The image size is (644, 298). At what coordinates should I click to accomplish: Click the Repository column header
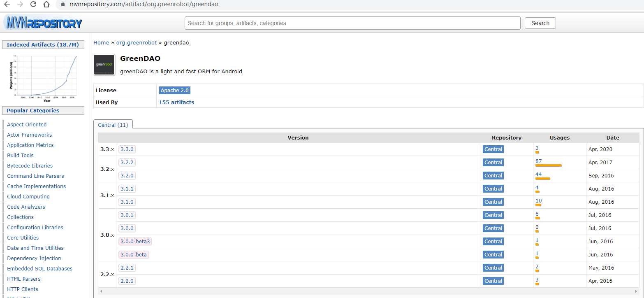(x=507, y=137)
